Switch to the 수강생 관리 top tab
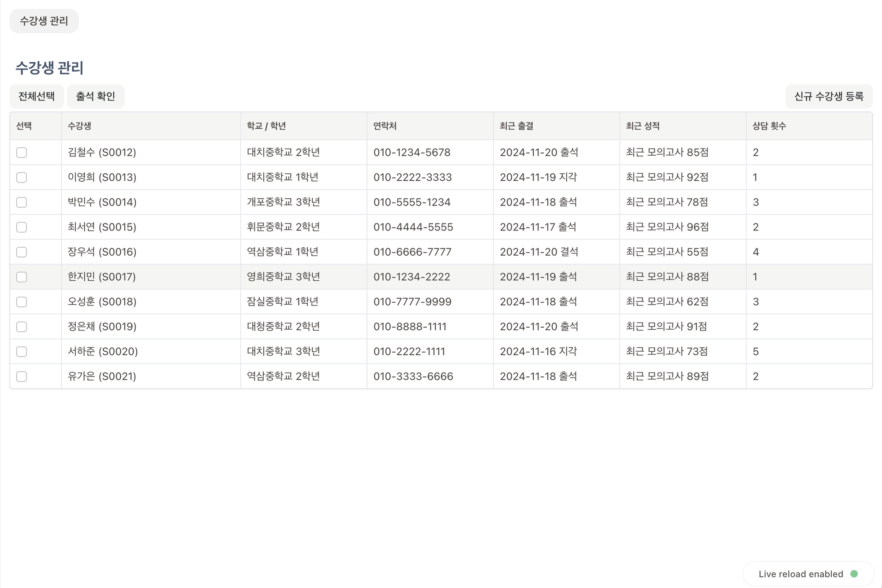882x588 pixels. pyautogui.click(x=44, y=21)
